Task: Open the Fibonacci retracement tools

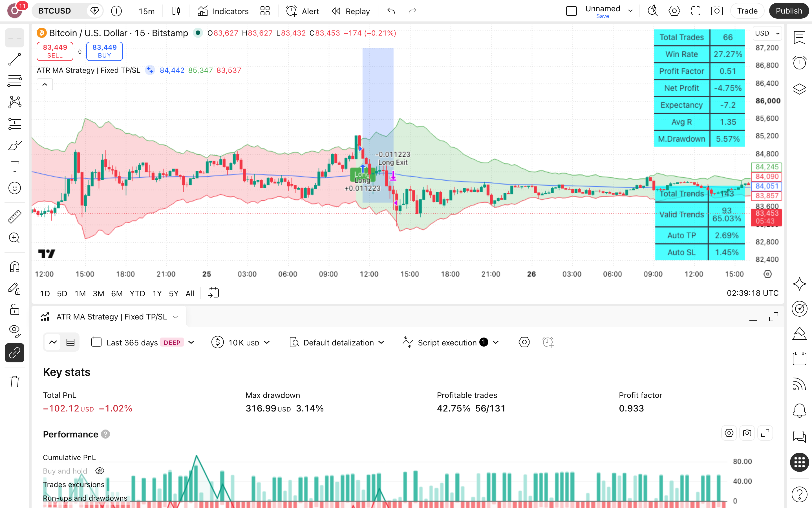Action: [x=14, y=81]
